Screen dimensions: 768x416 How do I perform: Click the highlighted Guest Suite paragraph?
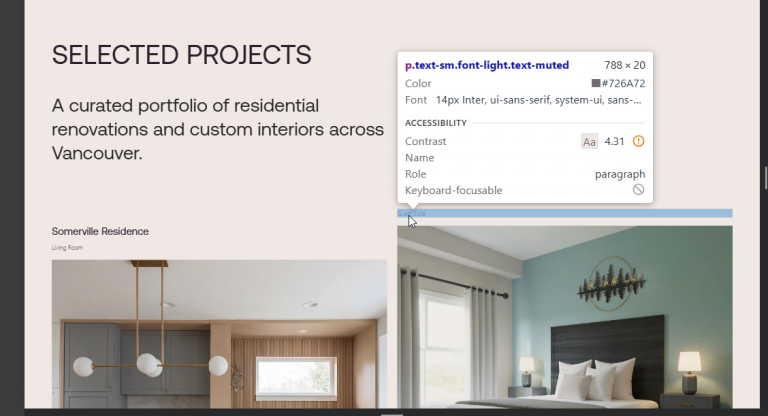pos(565,213)
